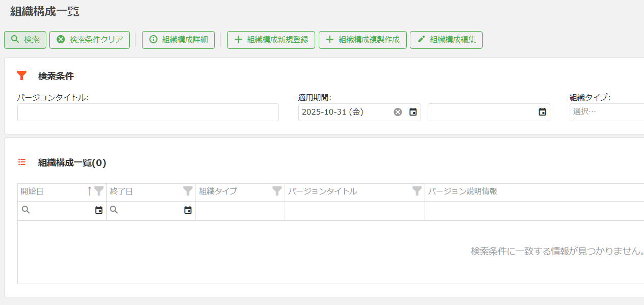Open filter icon on 組織タイプ column
The height and width of the screenshot is (305, 644).
pyautogui.click(x=277, y=191)
